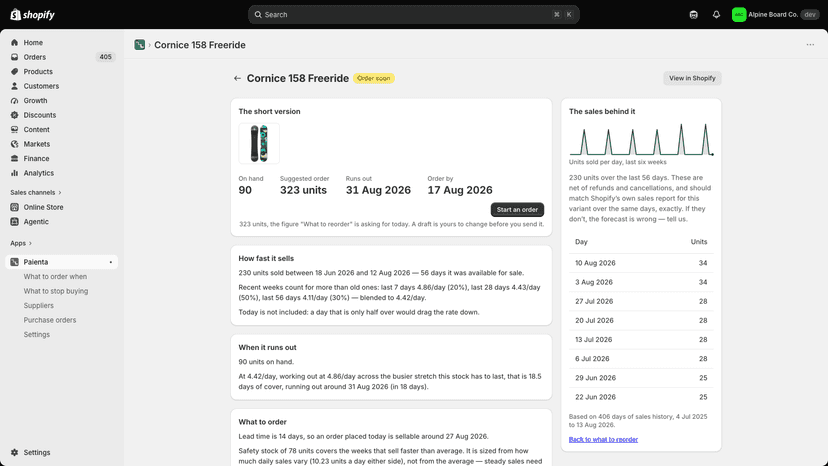The width and height of the screenshot is (828, 466).
Task: Click the Online Store icon
Action: pos(14,207)
